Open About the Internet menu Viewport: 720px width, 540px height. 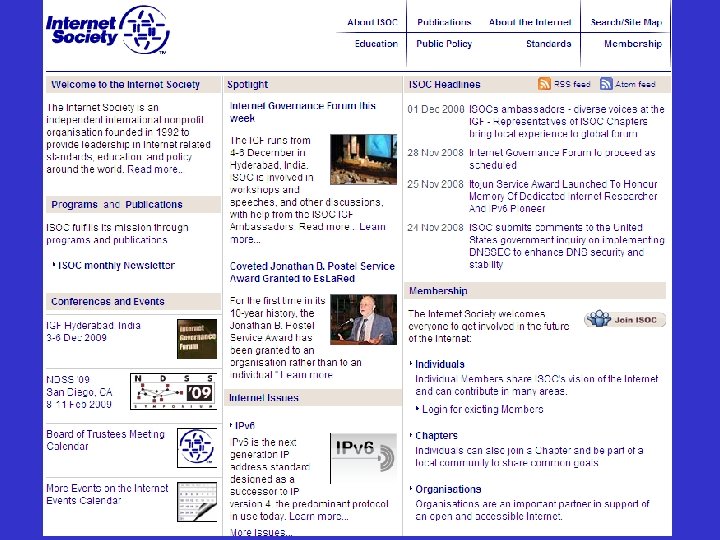point(530,22)
